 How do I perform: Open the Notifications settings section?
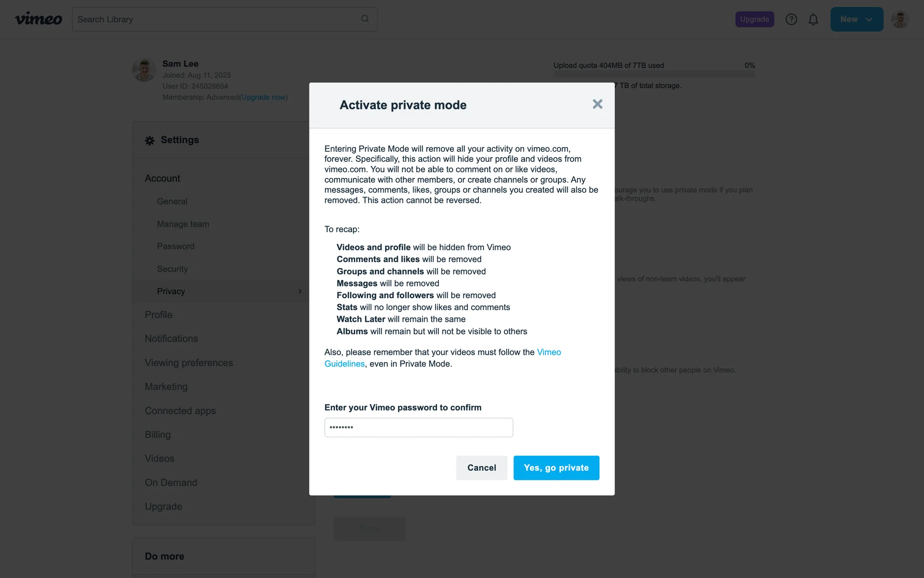pos(171,339)
